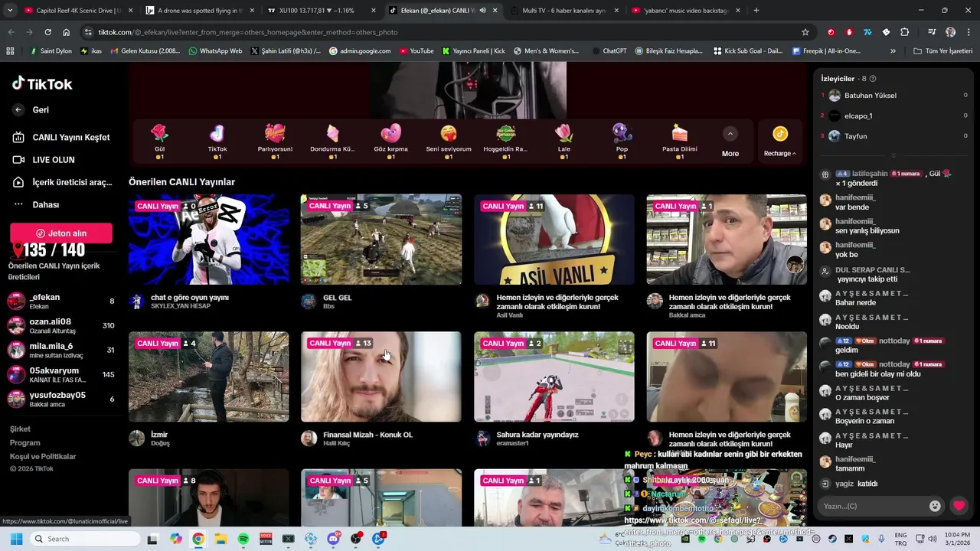The width and height of the screenshot is (980, 551).
Task: Open Tüm Yer İşaretleri folder
Action: pos(943,51)
